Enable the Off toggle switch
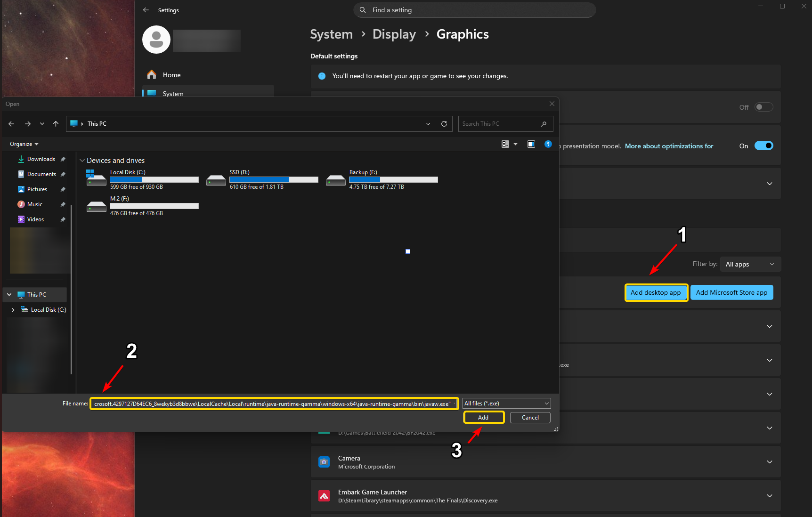Screen dimensions: 812x517 click(763, 107)
